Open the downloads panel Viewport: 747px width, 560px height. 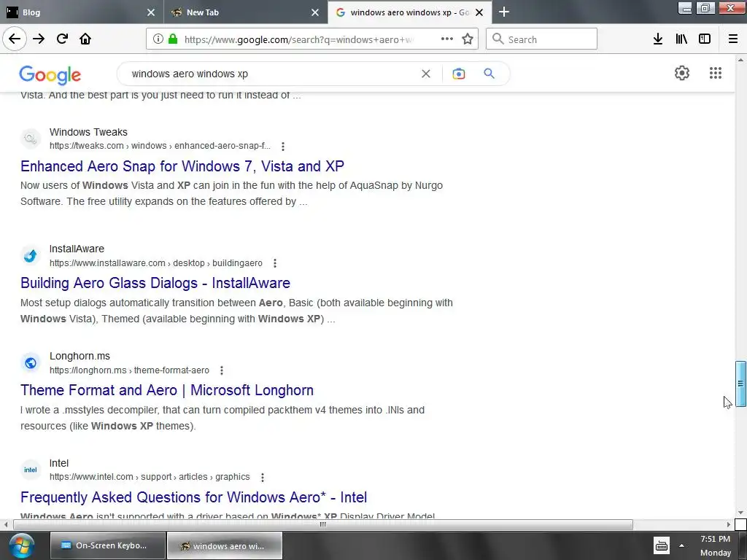tap(658, 39)
